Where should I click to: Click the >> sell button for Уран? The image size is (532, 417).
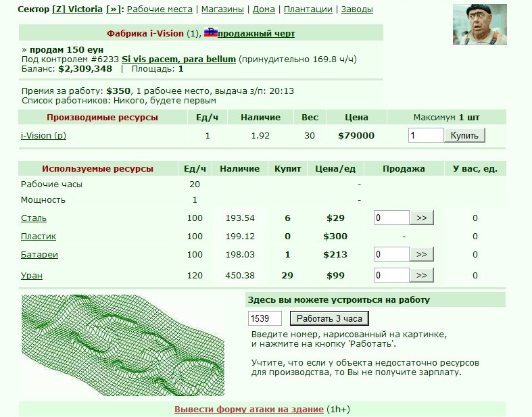click(x=422, y=275)
